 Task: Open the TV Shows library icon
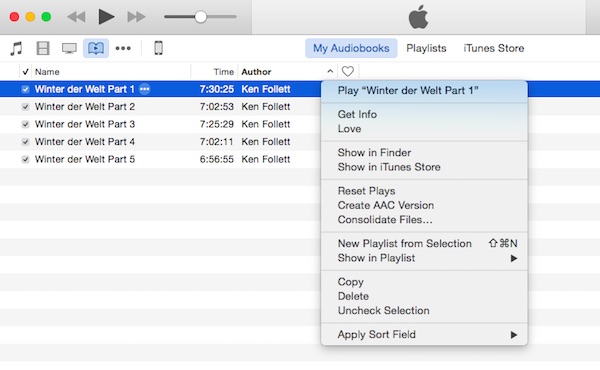[69, 49]
